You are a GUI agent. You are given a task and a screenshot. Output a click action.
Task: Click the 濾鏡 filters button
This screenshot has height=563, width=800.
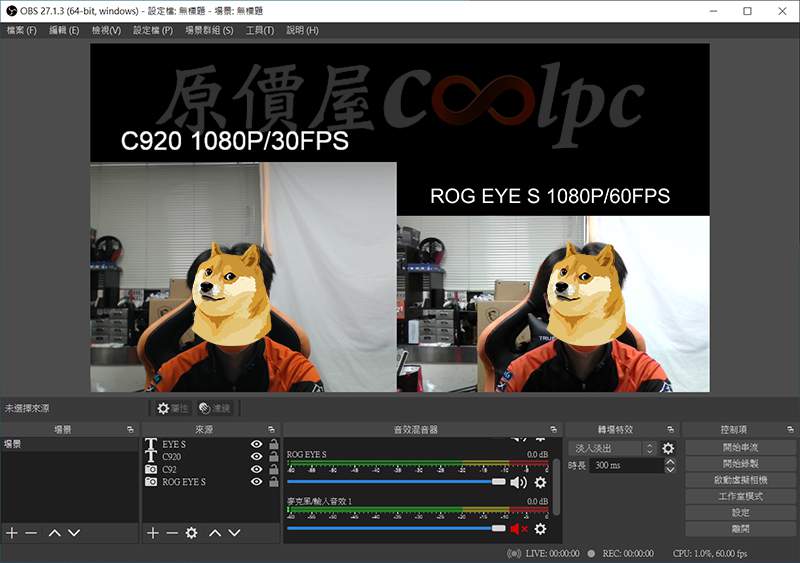[x=214, y=408]
